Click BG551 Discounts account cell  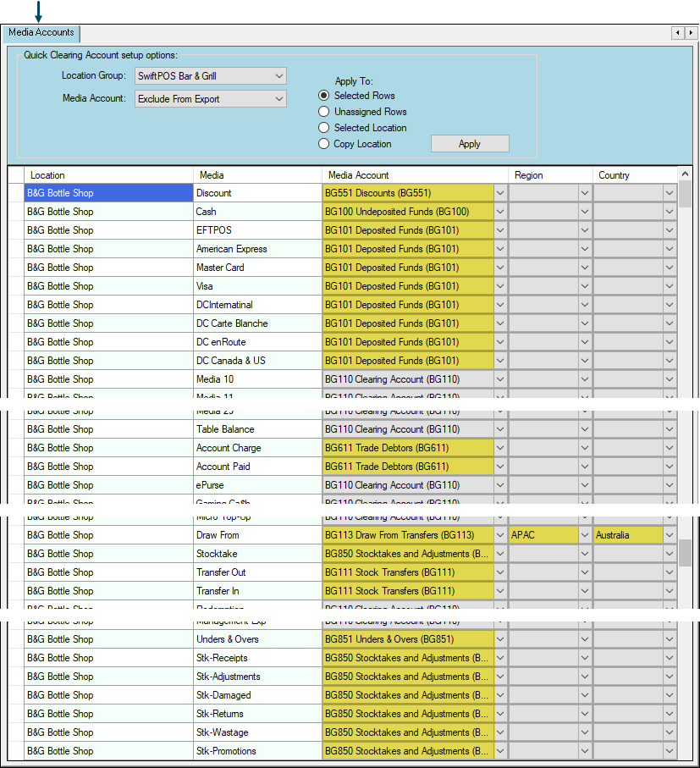tap(408, 193)
